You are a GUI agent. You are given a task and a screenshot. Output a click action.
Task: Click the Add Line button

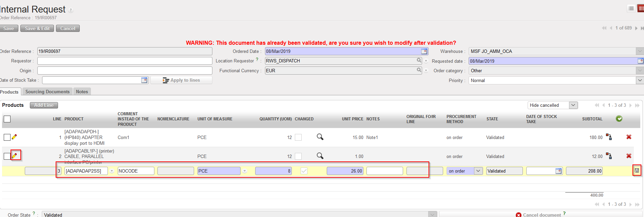coord(44,105)
